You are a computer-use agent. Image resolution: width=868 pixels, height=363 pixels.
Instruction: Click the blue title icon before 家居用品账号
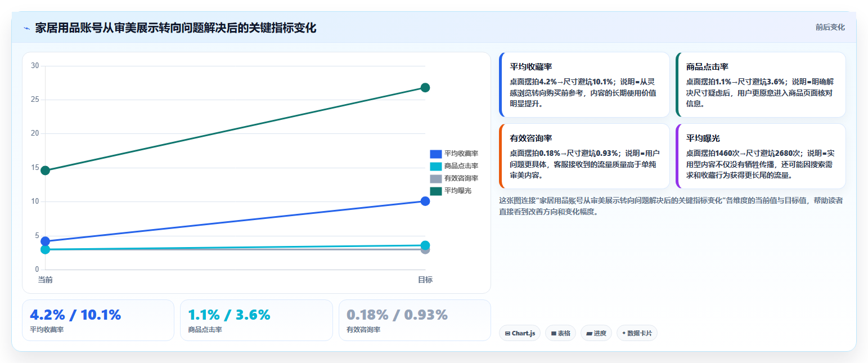click(26, 28)
